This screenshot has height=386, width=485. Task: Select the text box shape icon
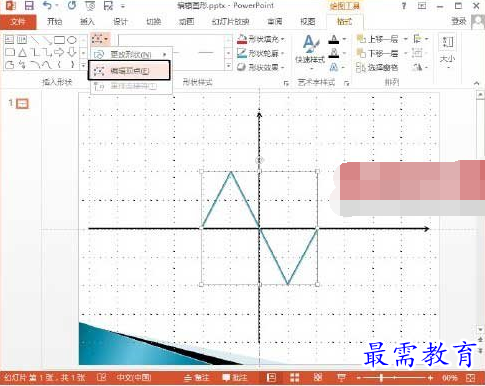click(9, 40)
